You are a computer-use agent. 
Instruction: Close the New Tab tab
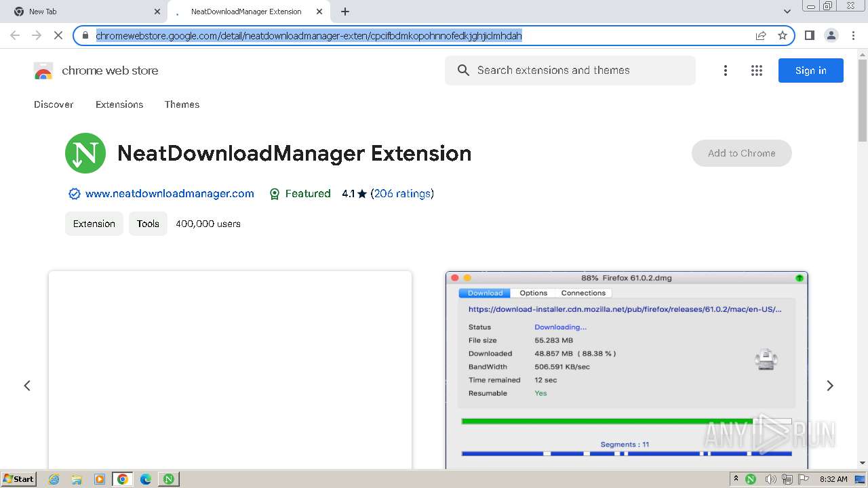(157, 12)
